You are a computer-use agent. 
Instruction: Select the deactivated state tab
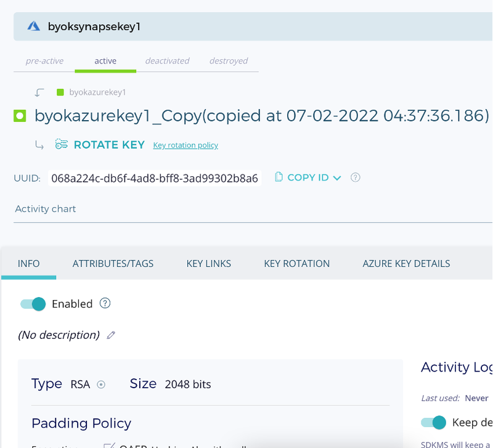click(x=167, y=60)
